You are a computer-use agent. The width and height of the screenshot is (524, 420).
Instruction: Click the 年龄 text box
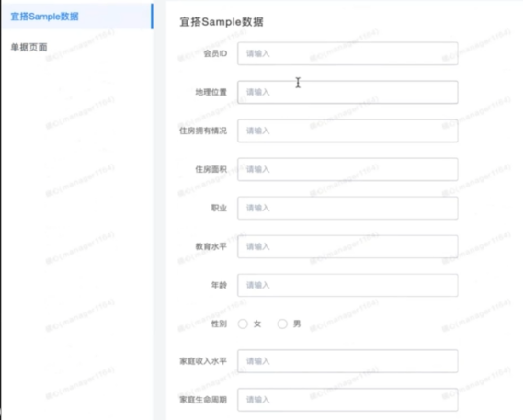tap(347, 285)
